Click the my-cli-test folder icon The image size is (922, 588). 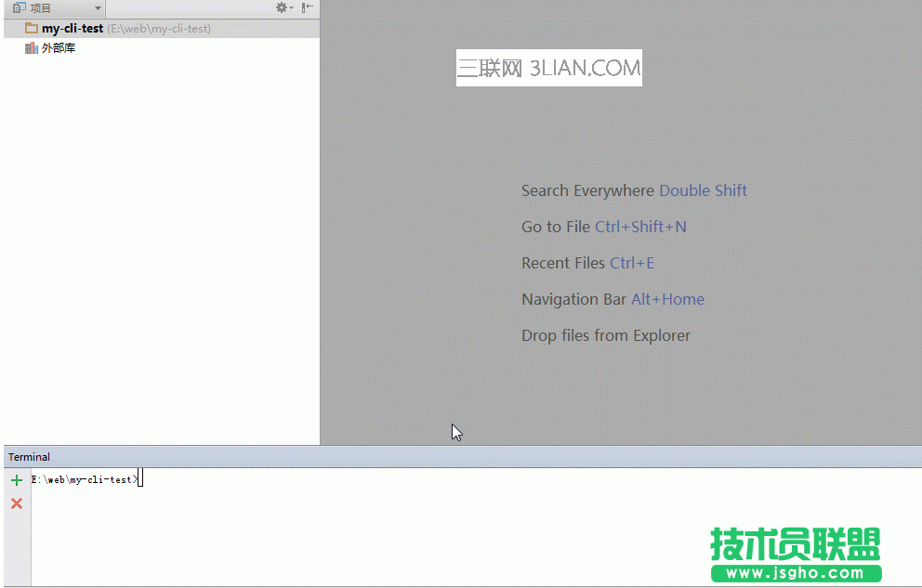pyautogui.click(x=32, y=29)
